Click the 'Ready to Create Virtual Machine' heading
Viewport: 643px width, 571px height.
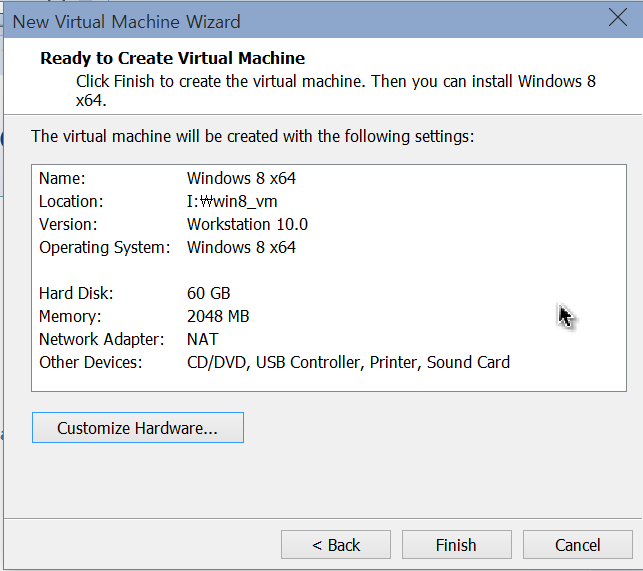[x=173, y=58]
